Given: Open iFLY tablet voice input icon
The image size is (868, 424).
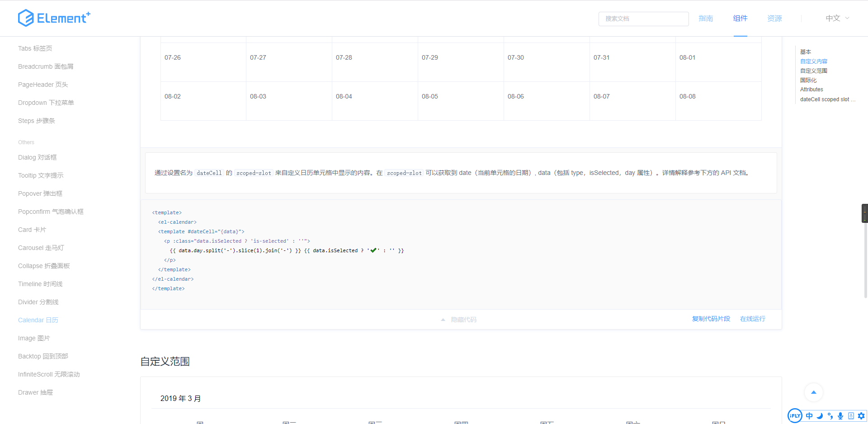Looking at the screenshot, I should pyautogui.click(x=851, y=416).
